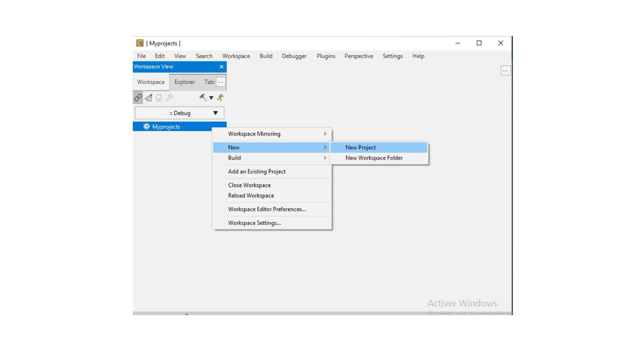Choose Close Workspace
This screenshot has height=362, width=644.
tap(272, 185)
